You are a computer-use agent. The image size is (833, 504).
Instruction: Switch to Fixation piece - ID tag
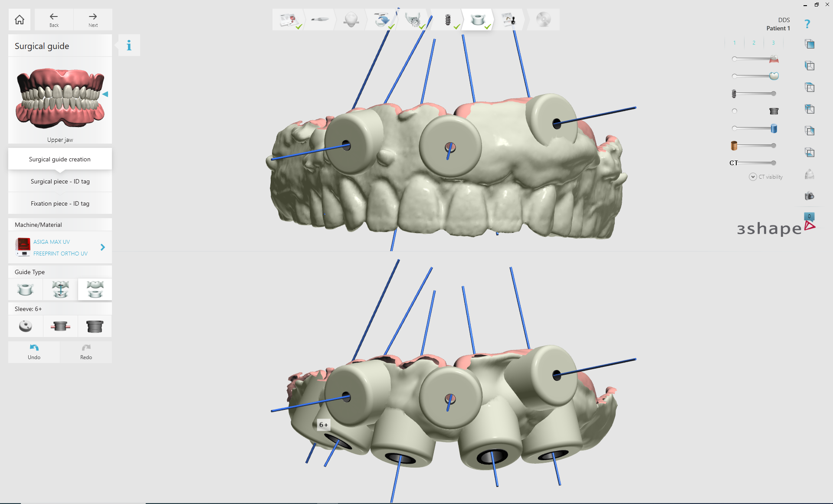[60, 203]
